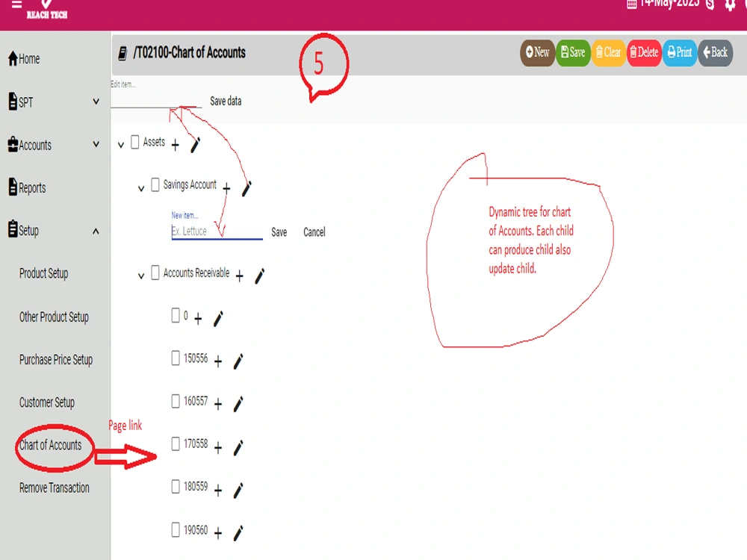Image resolution: width=747 pixels, height=560 pixels.
Task: Add child under Savings Account
Action: (227, 189)
